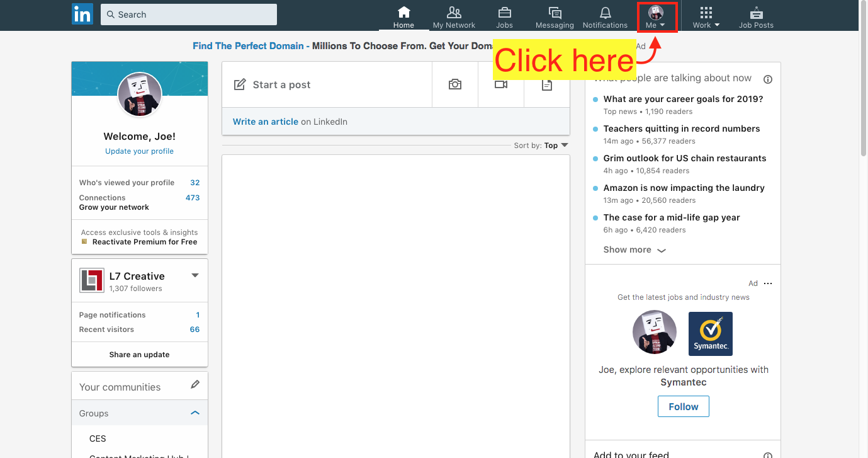Click Joe's avatar in the Symantec ad

click(x=655, y=333)
